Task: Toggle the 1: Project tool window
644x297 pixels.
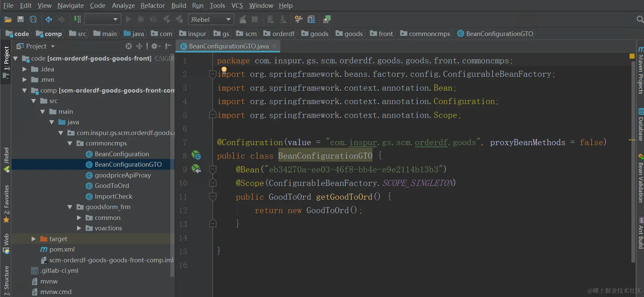Action: click(6, 62)
